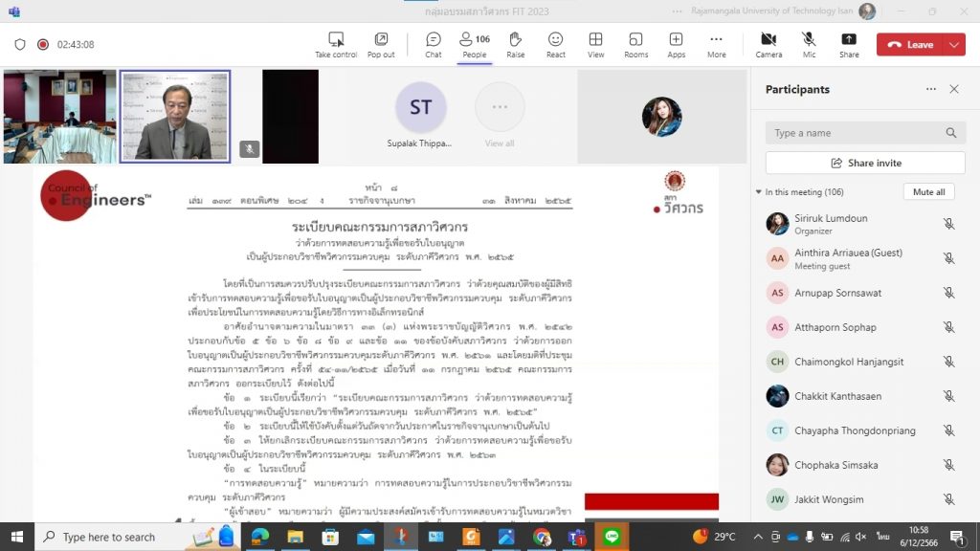
Task: Click the Type a name search field
Action: [x=857, y=133]
